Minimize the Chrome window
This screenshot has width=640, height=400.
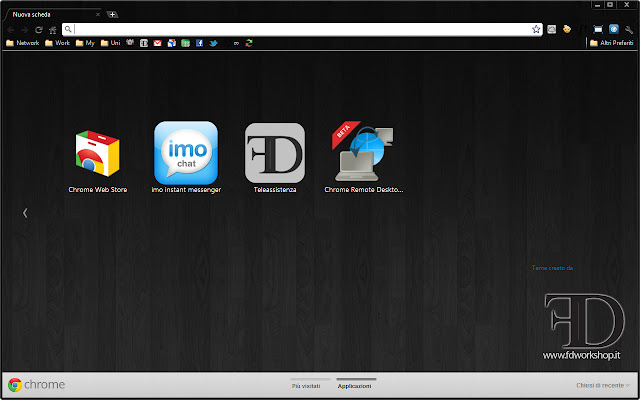click(597, 5)
